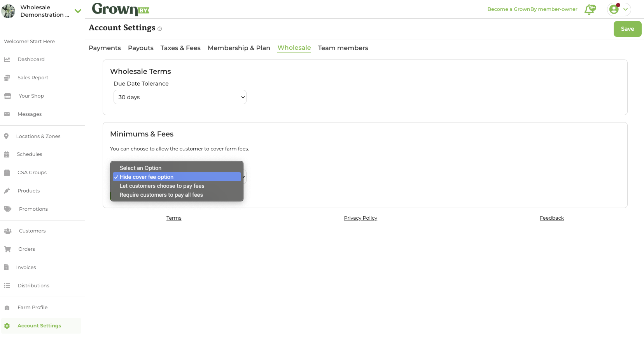644x348 pixels.
Task: Click the Dashboard chart icon
Action: click(x=7, y=59)
